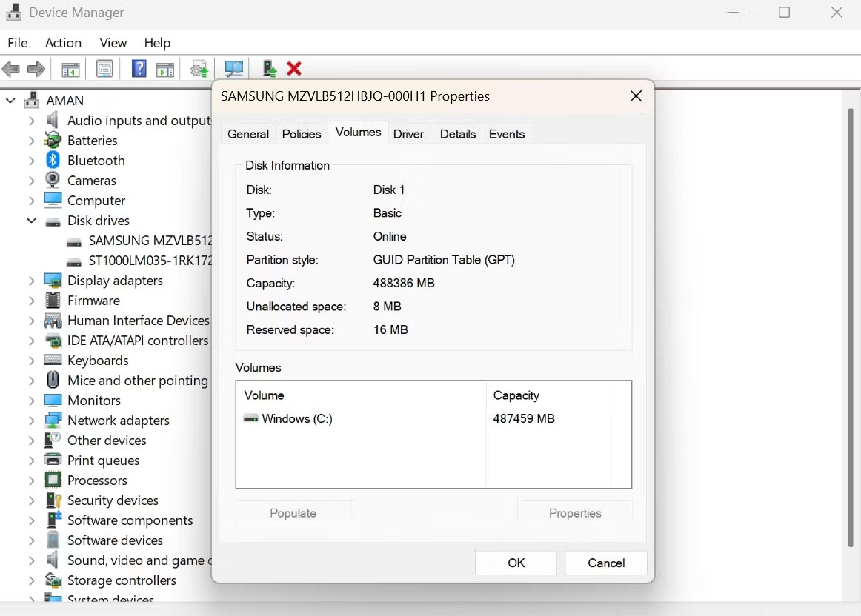Switch to the Driver tab
This screenshot has height=616, width=861.
[x=408, y=134]
